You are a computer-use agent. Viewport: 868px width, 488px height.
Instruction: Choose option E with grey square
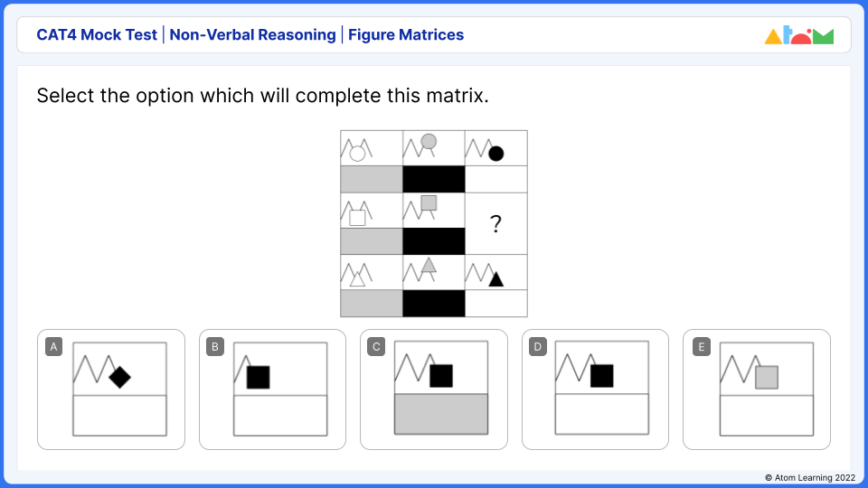[x=756, y=389]
